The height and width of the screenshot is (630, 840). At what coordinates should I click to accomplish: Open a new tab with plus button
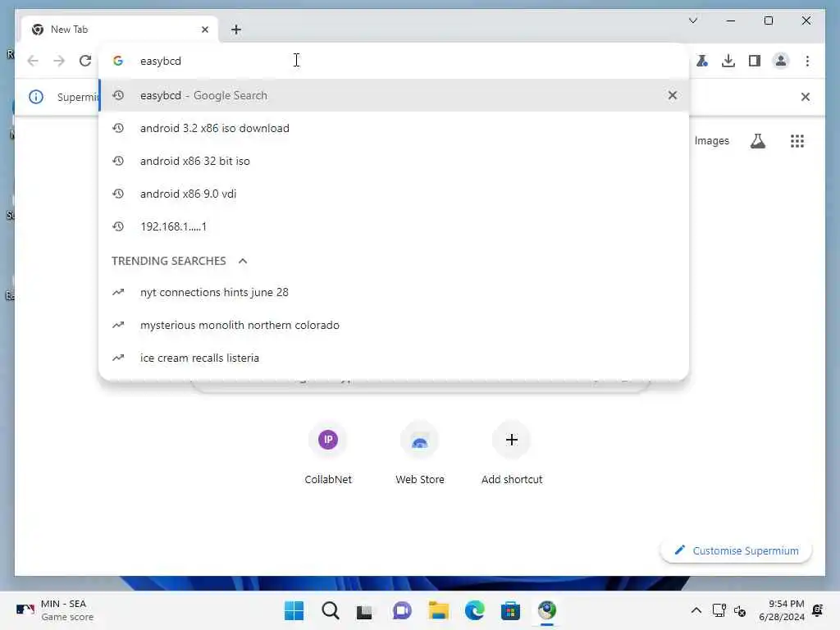tap(236, 30)
